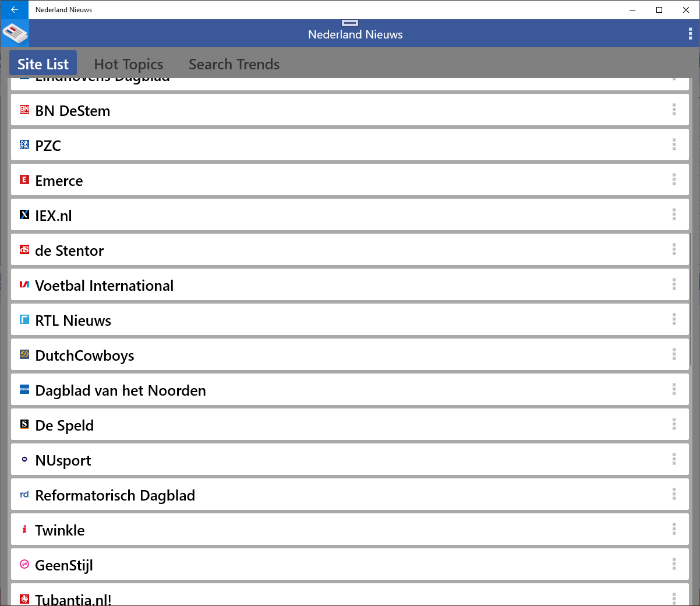The image size is (700, 606).
Task: Select the Reformatorisch Dagblad entry
Action: pyautogui.click(x=350, y=494)
